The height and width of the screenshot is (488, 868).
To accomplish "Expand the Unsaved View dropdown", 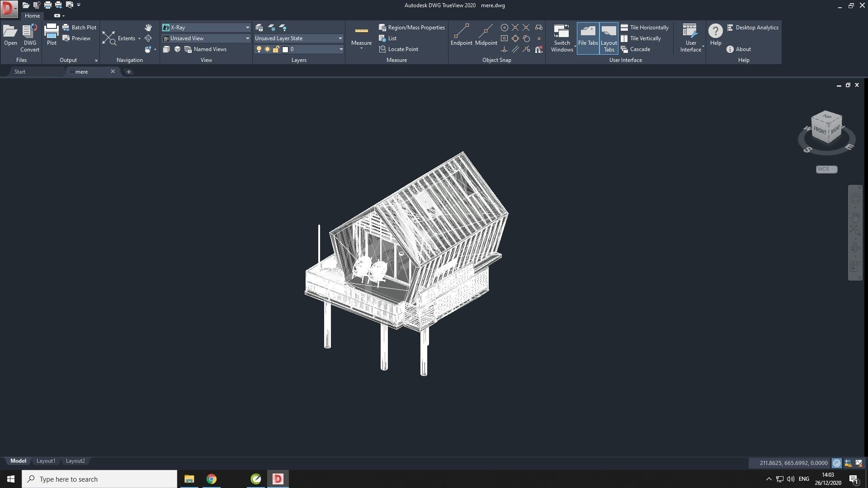I will [x=247, y=38].
